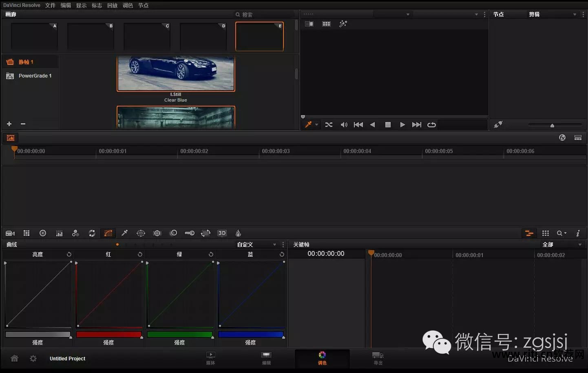The image size is (588, 373).
Task: Open the info panel icon
Action: pos(578,233)
